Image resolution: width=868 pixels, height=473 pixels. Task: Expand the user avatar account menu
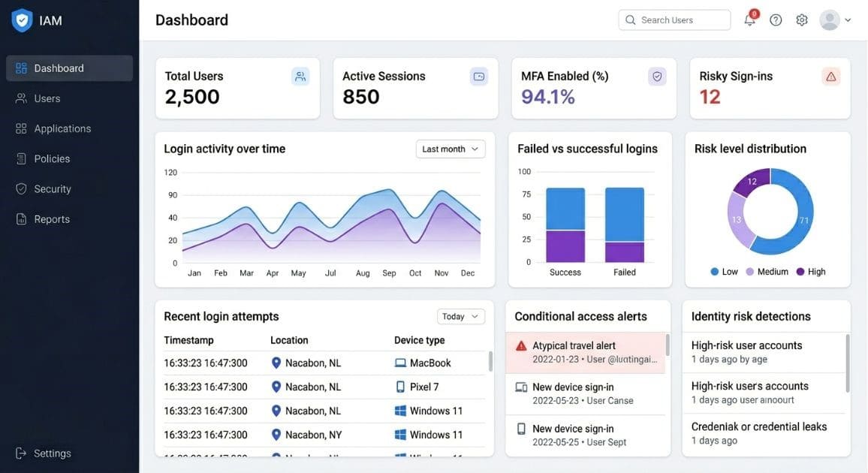coord(835,20)
